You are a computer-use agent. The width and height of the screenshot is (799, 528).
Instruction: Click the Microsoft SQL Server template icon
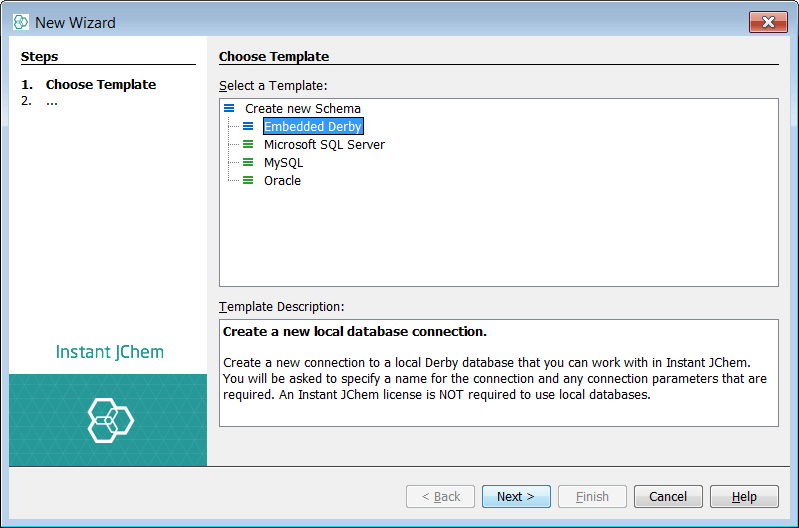[x=248, y=145]
